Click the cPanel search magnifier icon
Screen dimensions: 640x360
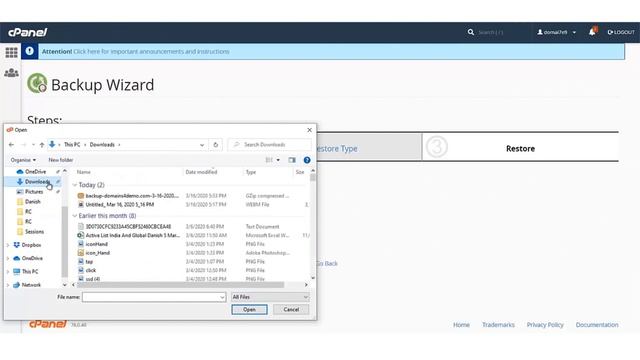pyautogui.click(x=471, y=32)
